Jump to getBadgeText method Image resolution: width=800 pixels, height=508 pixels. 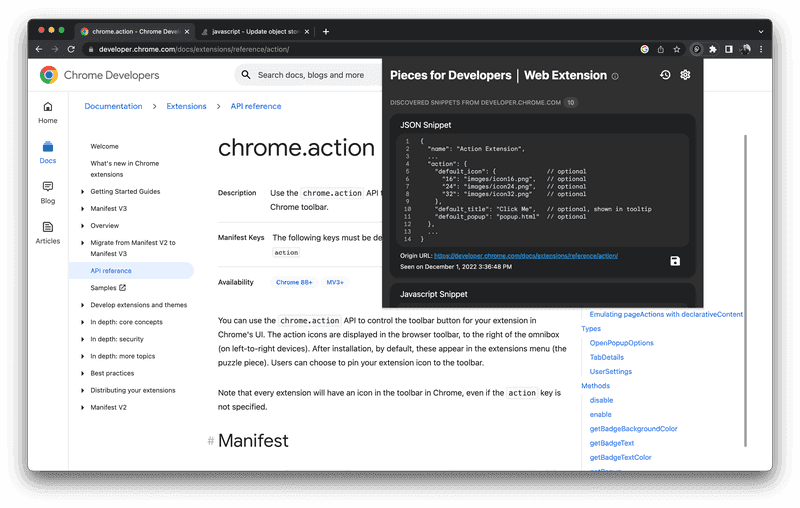pyautogui.click(x=612, y=443)
